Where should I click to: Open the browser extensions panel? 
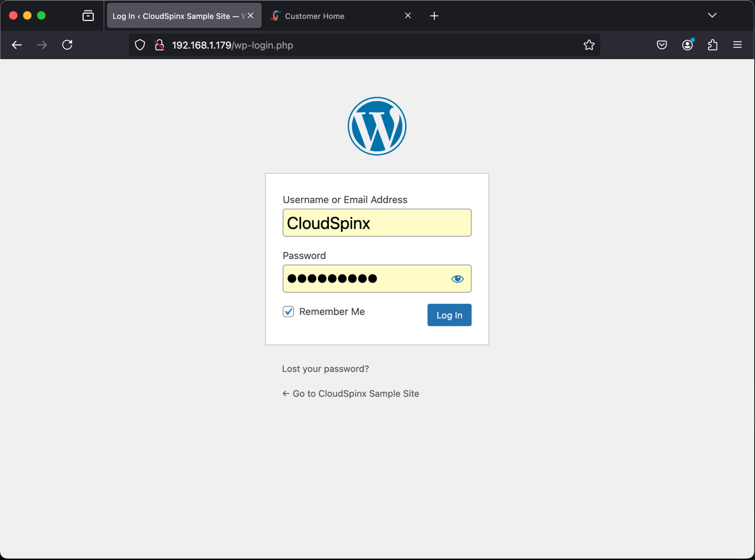pyautogui.click(x=712, y=45)
